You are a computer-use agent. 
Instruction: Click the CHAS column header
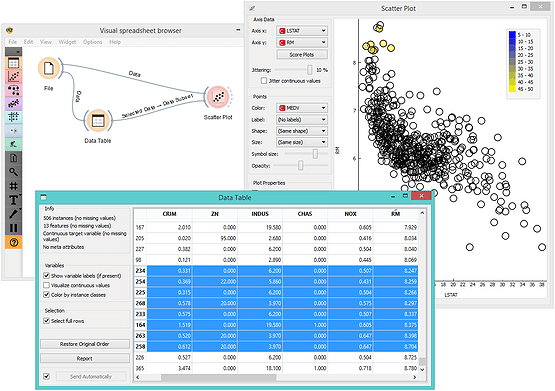305,214
